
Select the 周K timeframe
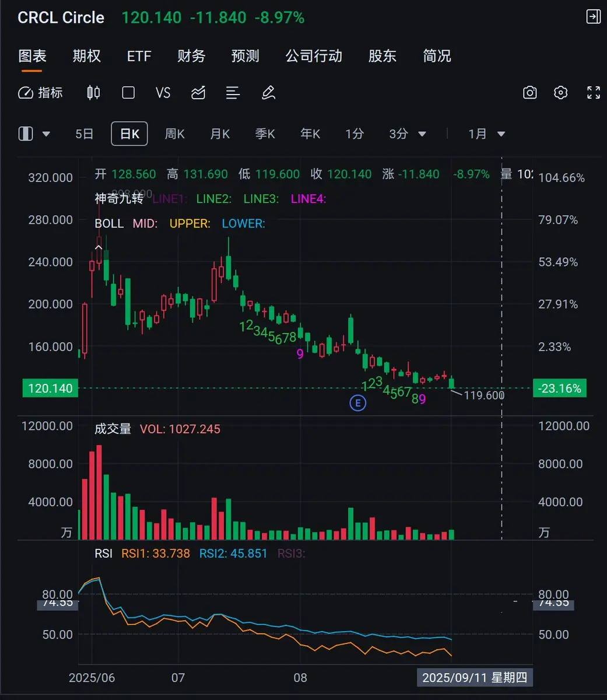click(175, 134)
